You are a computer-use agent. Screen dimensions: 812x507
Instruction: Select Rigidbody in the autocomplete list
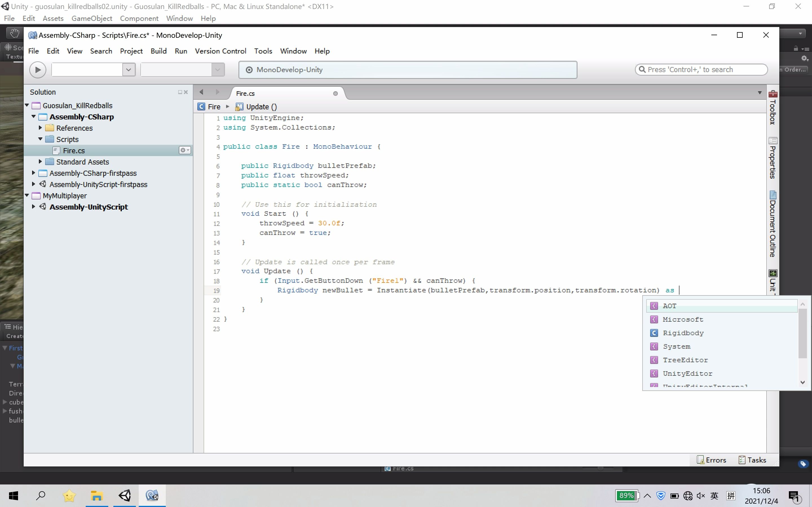683,333
